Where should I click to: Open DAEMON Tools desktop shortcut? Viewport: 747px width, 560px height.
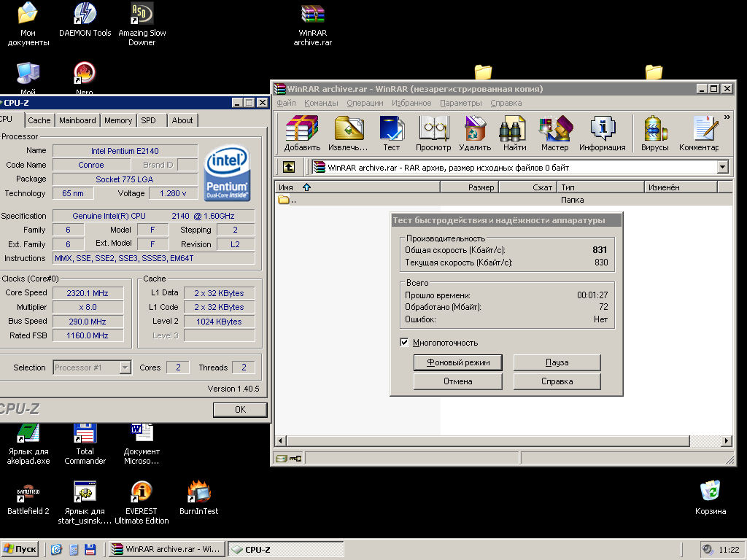[85, 20]
